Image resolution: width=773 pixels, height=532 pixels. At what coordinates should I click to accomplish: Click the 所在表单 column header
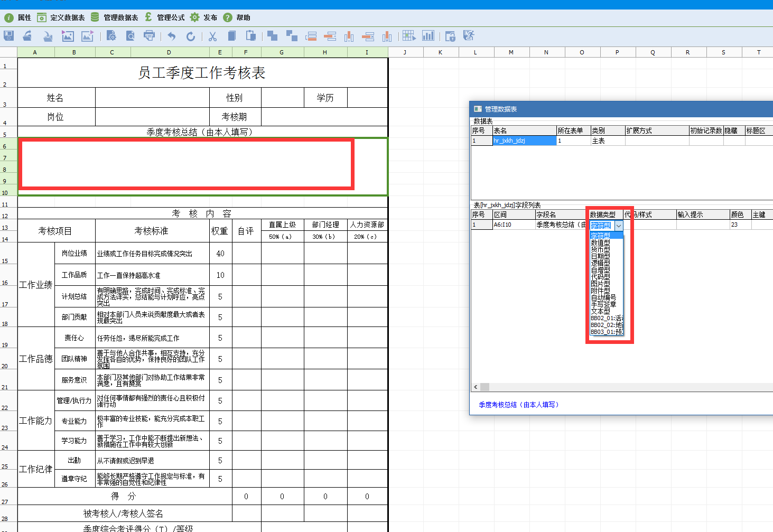(x=573, y=130)
